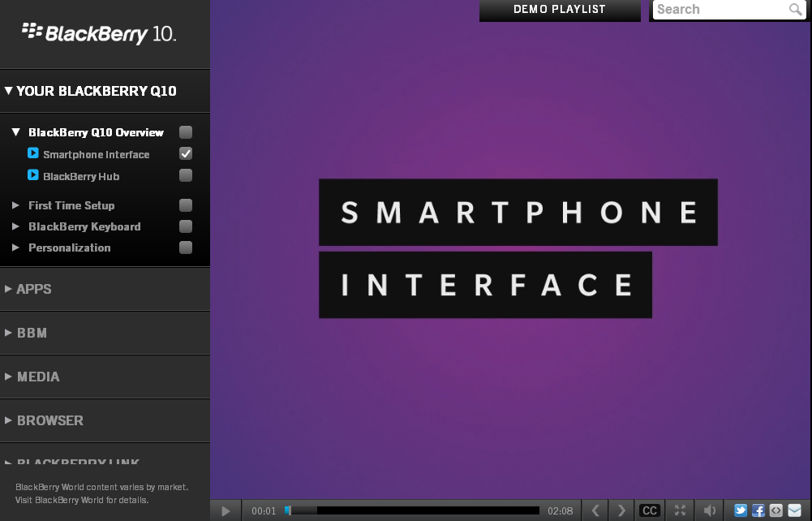812x521 pixels.
Task: Expand First Time Setup
Action: tap(15, 205)
